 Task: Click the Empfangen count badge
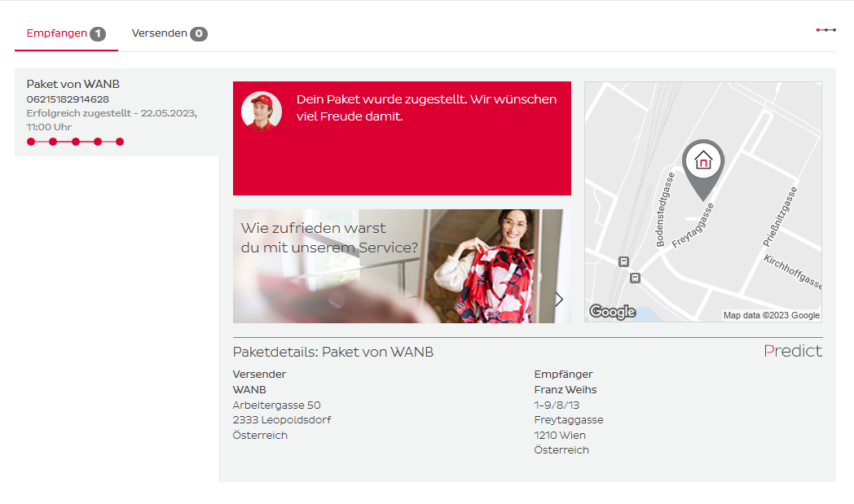click(98, 34)
